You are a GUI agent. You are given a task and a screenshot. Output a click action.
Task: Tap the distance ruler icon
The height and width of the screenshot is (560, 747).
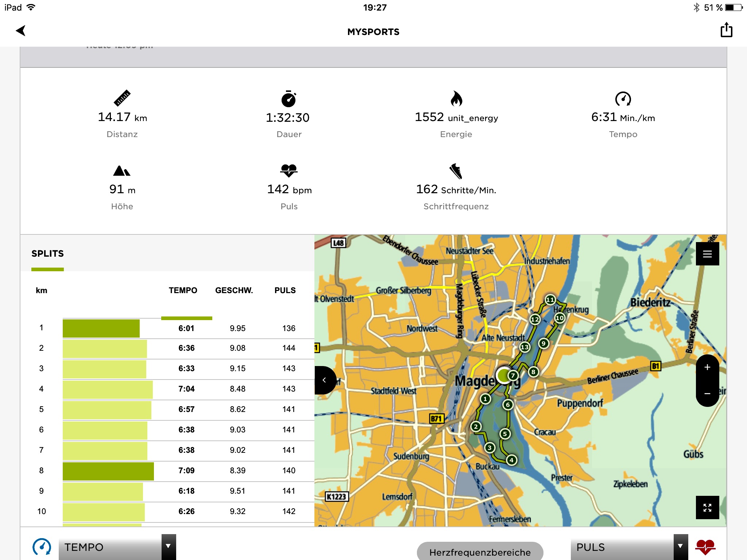(x=122, y=98)
